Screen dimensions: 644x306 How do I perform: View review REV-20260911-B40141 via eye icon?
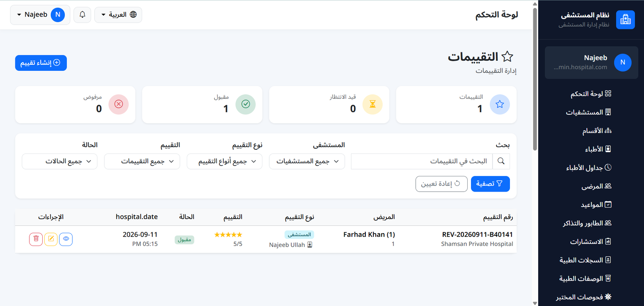click(x=66, y=239)
